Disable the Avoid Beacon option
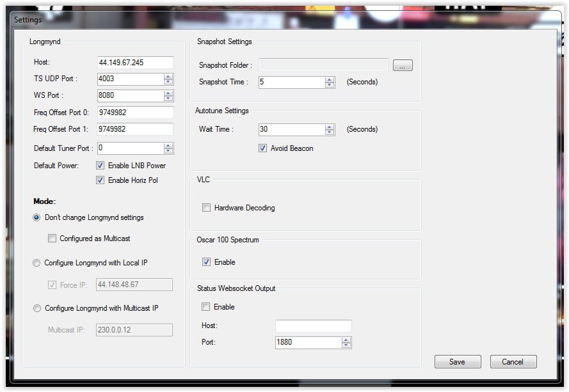 [262, 148]
